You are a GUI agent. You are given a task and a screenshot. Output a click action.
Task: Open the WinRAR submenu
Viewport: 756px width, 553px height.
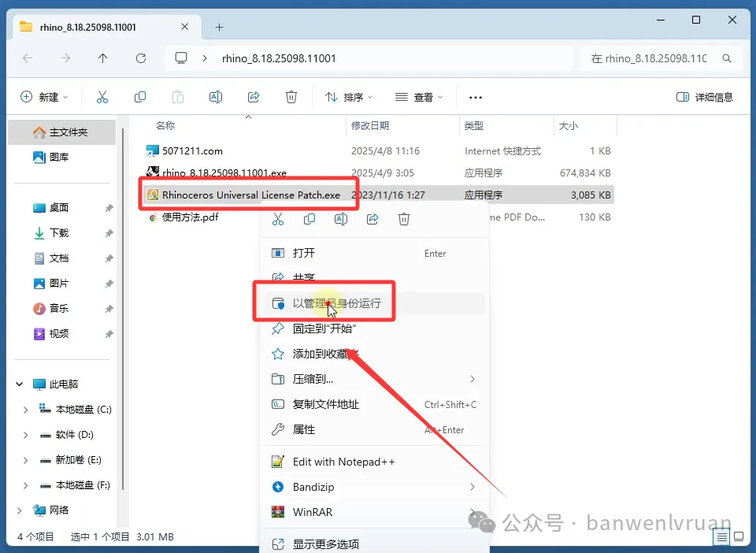pos(375,512)
